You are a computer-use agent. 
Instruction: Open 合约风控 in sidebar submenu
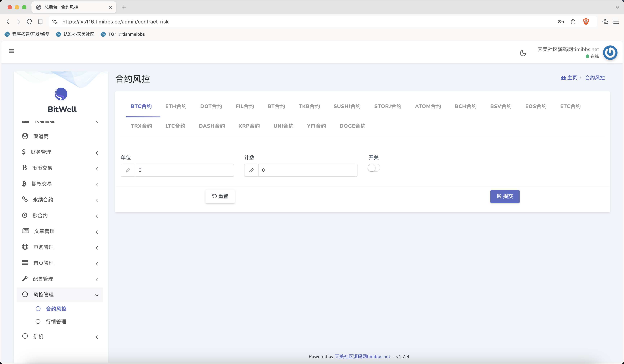point(56,309)
